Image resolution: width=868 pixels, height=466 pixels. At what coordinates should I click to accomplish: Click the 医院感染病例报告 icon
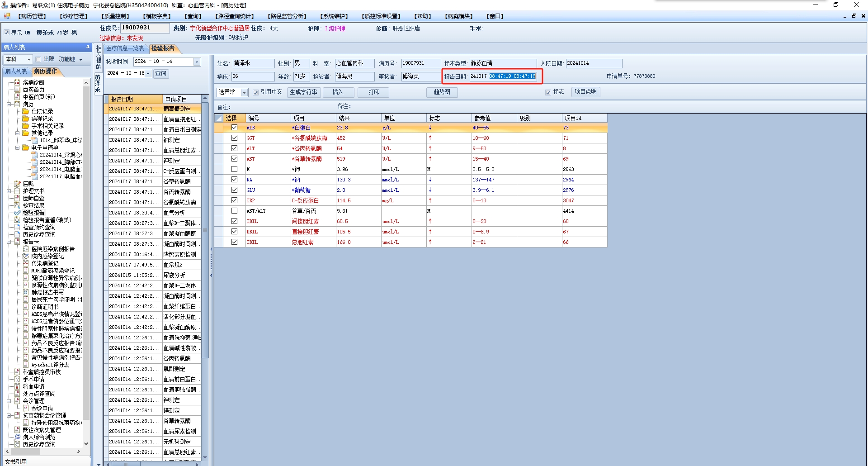(26, 249)
